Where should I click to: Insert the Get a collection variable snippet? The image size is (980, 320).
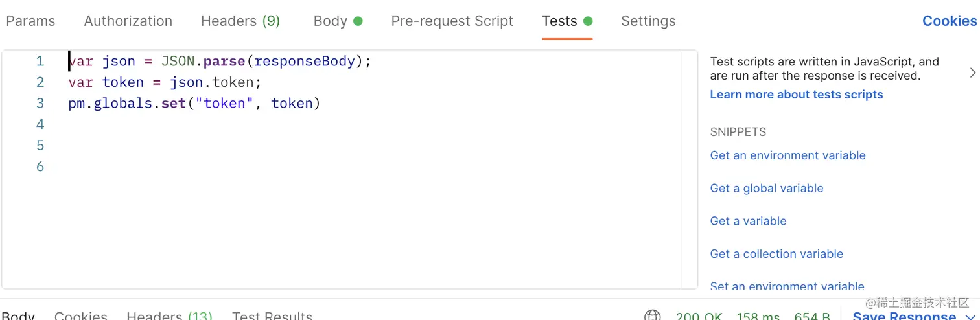click(x=776, y=254)
